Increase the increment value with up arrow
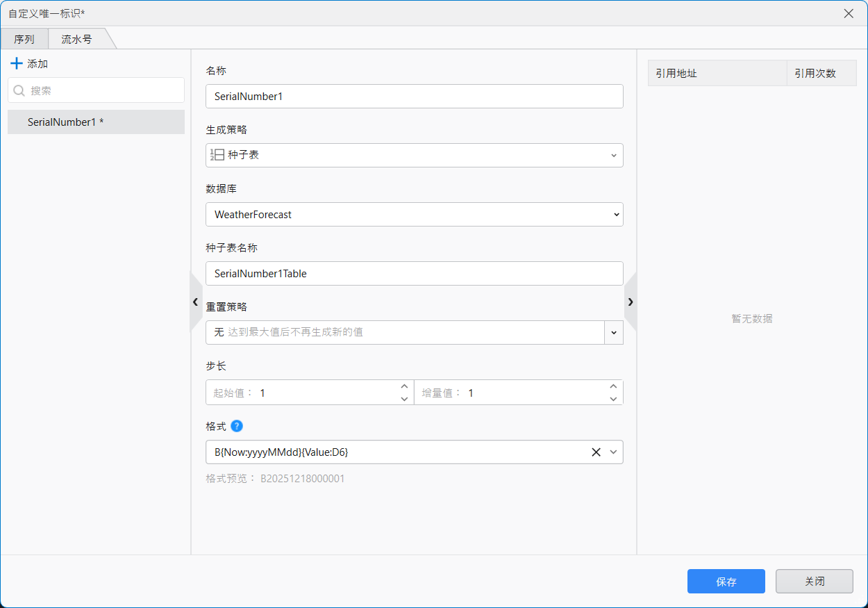The height and width of the screenshot is (608, 868). [613, 386]
